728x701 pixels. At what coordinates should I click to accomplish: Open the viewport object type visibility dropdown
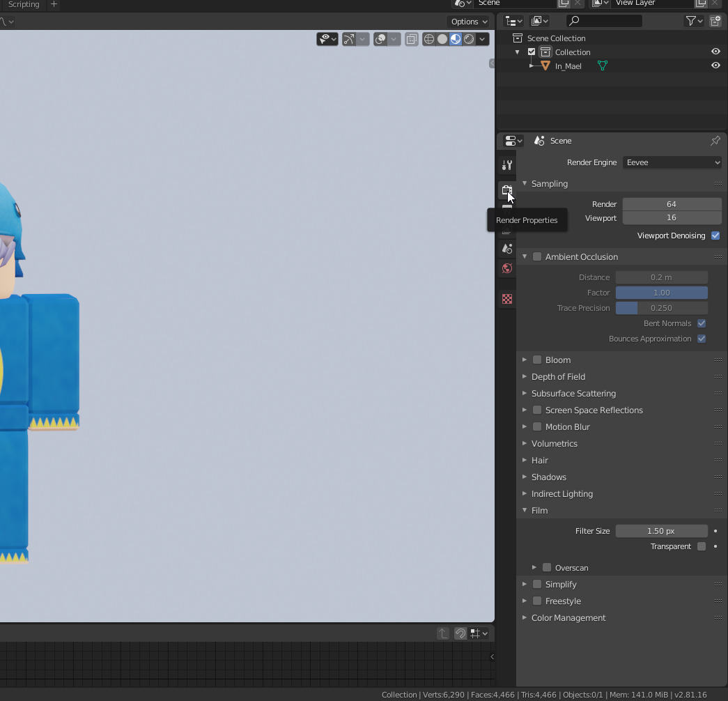[x=327, y=39]
